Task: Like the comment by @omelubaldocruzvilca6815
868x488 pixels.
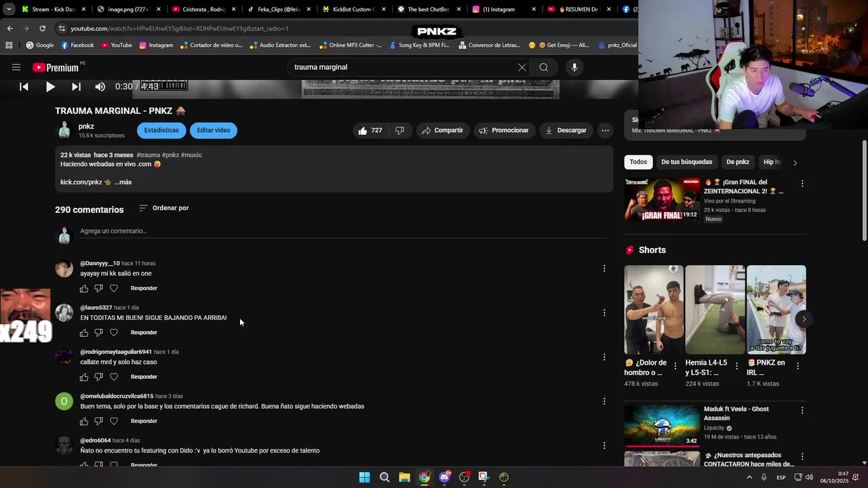Action: tap(84, 422)
